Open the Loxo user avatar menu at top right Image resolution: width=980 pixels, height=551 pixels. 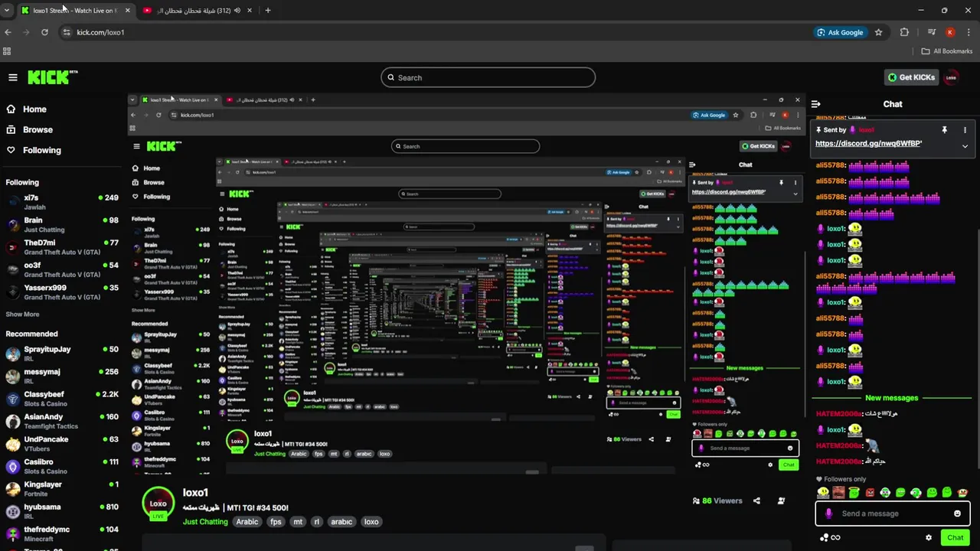[952, 77]
